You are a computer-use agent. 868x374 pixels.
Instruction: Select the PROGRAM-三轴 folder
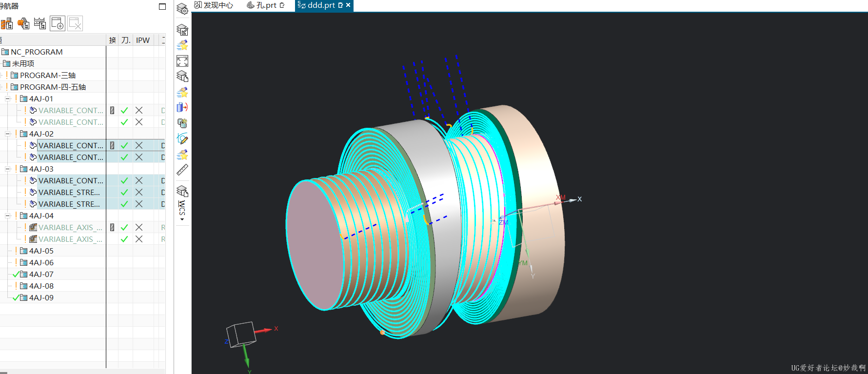click(x=48, y=75)
